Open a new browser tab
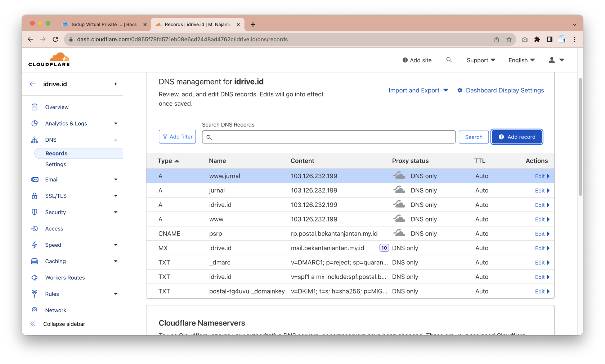 tap(253, 24)
